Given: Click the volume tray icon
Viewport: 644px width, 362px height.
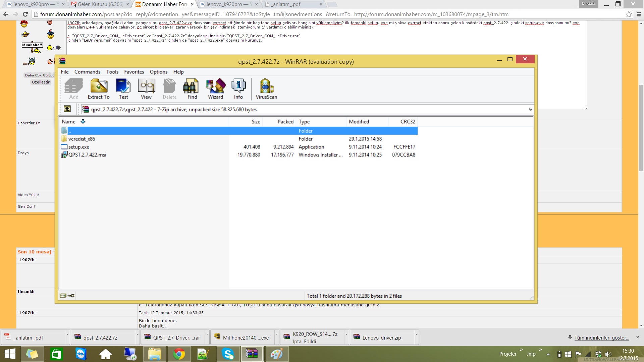Looking at the screenshot, I should point(608,354).
